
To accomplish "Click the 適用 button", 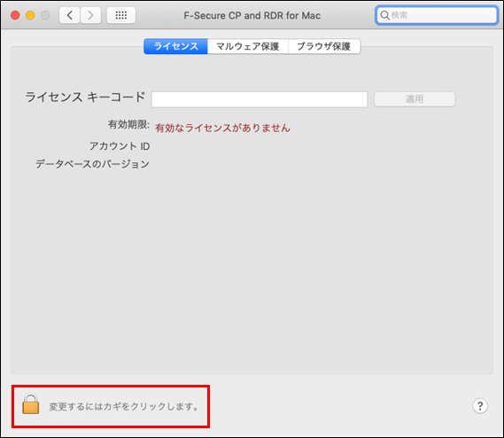I will click(x=415, y=99).
